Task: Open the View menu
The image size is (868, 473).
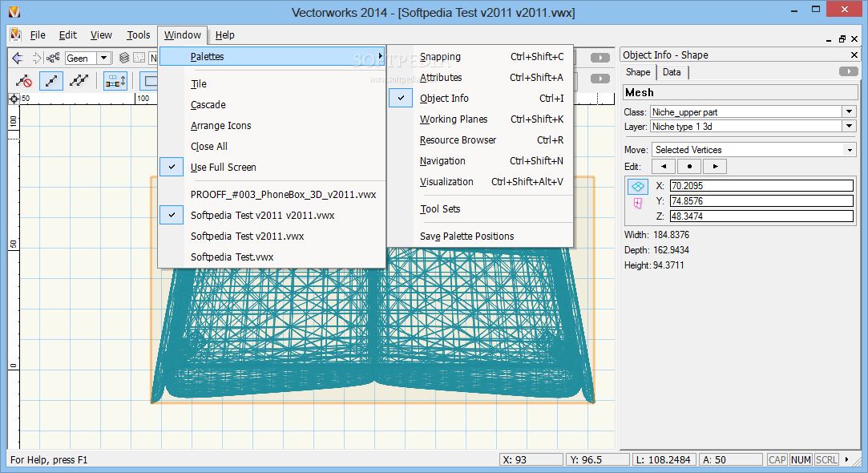Action: click(101, 35)
